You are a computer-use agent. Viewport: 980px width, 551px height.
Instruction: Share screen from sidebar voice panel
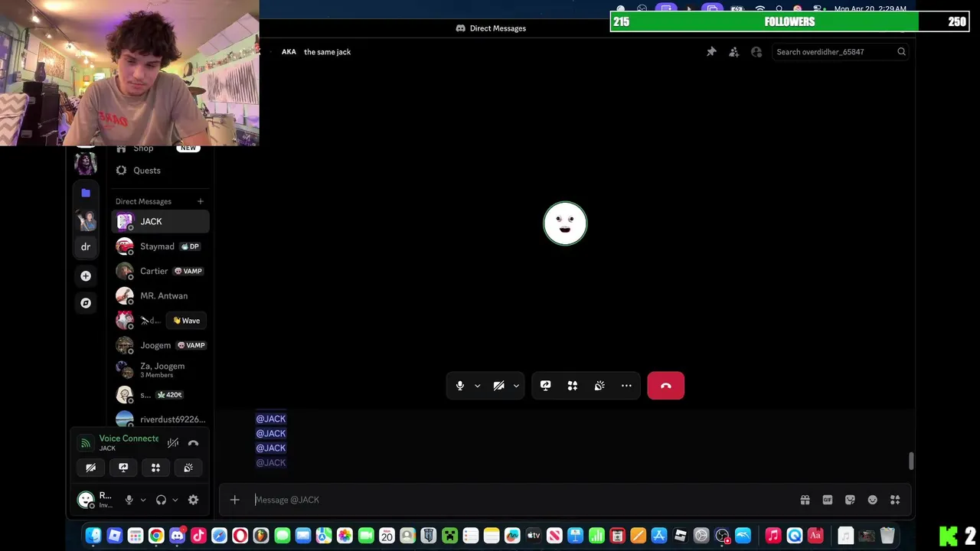click(123, 468)
